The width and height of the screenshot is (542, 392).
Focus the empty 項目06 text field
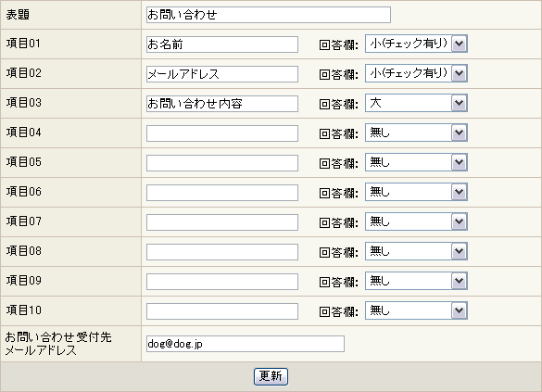point(222,194)
